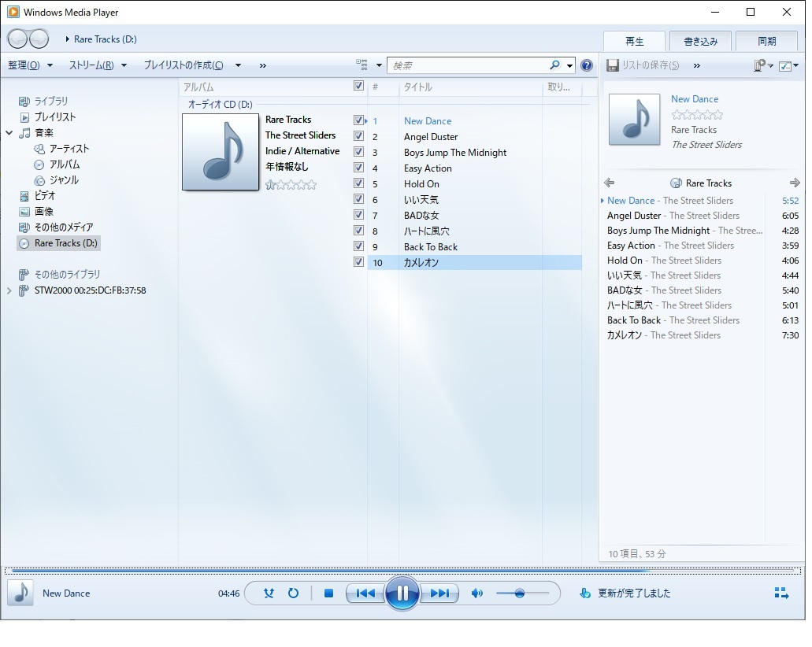Open the 整理(O) dropdown menu
Viewport: 812px width, 647px height.
coord(30,65)
